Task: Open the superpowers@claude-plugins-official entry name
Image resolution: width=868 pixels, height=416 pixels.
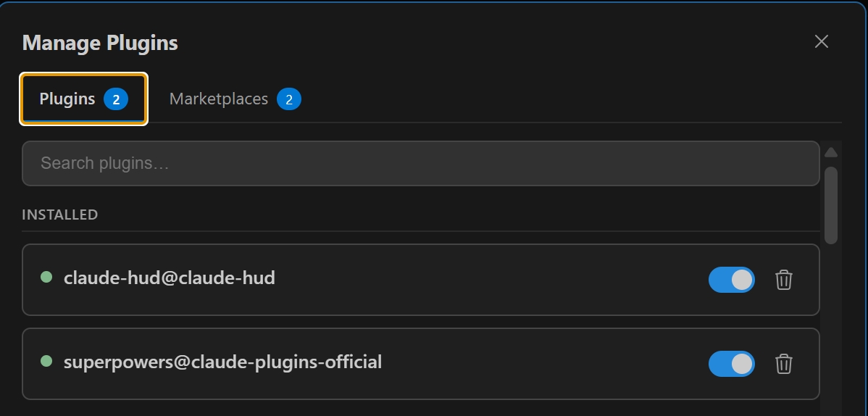Action: tap(222, 362)
